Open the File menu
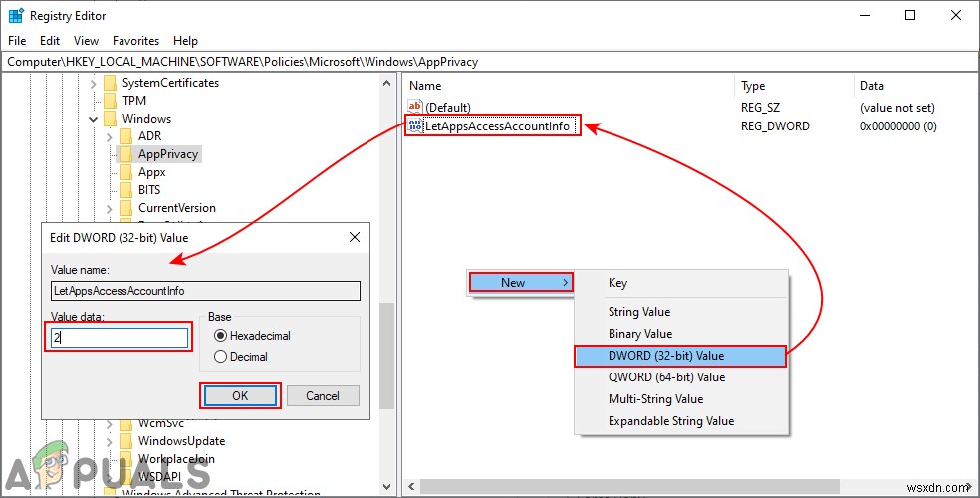980x498 pixels. 17,41
